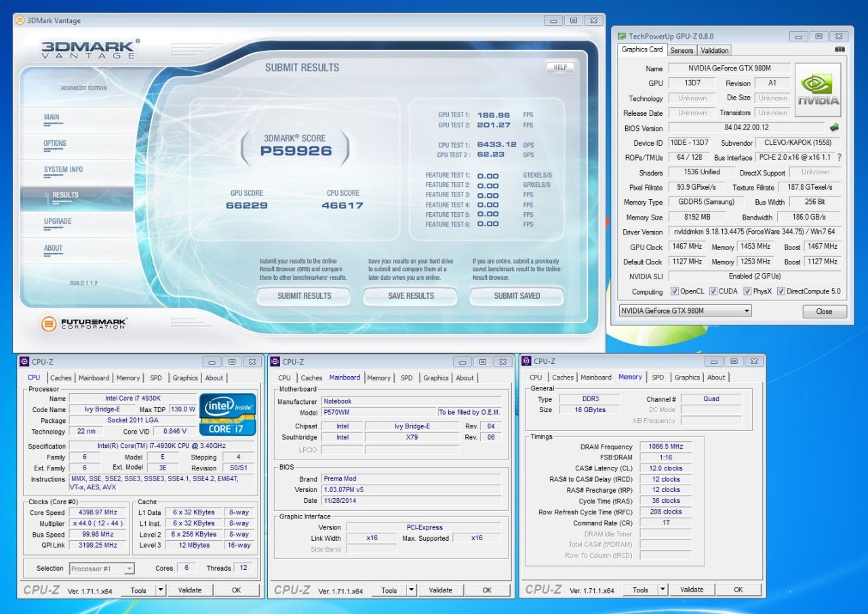This screenshot has height=614, width=868.
Task: Click the Close button in GPU-Z
Action: pos(825,312)
